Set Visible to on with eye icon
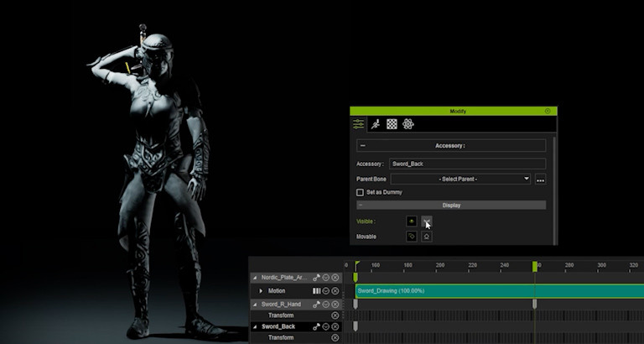 [412, 222]
